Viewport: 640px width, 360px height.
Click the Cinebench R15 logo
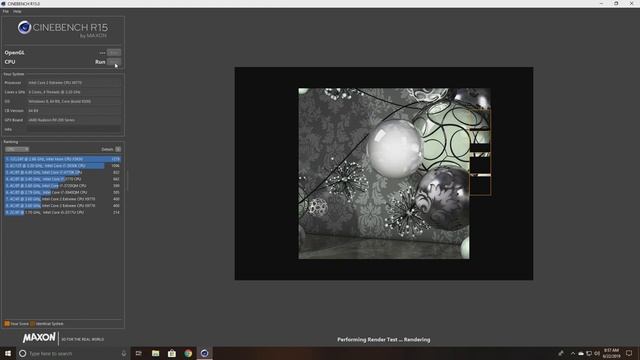(63, 29)
